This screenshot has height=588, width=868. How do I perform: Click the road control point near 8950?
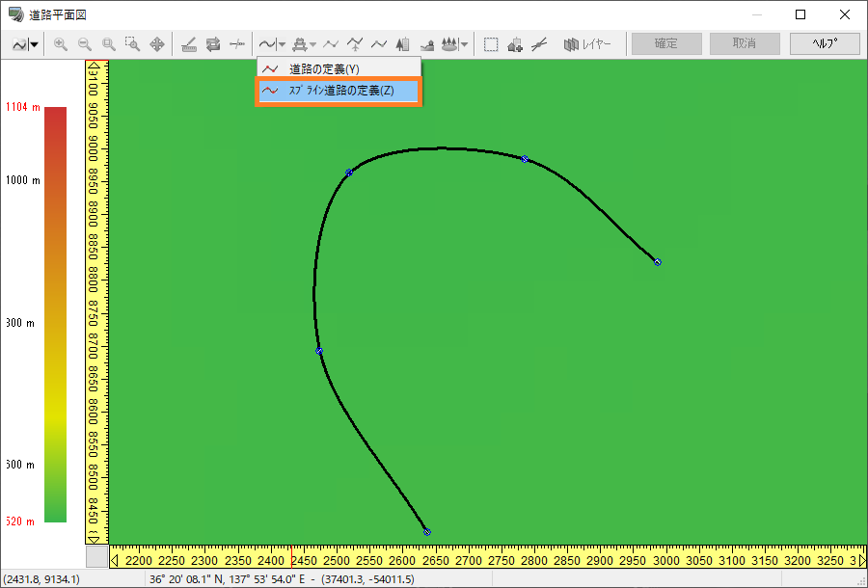pos(349,173)
